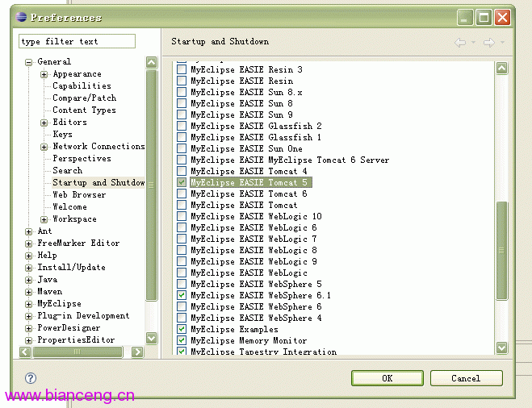This screenshot has height=408, width=532.
Task: Expand the Network Connections node
Action: (x=44, y=147)
